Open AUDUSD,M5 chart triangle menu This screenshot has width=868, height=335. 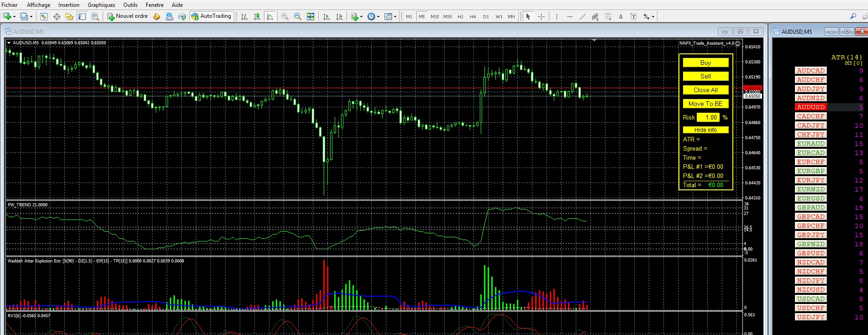click(x=9, y=43)
